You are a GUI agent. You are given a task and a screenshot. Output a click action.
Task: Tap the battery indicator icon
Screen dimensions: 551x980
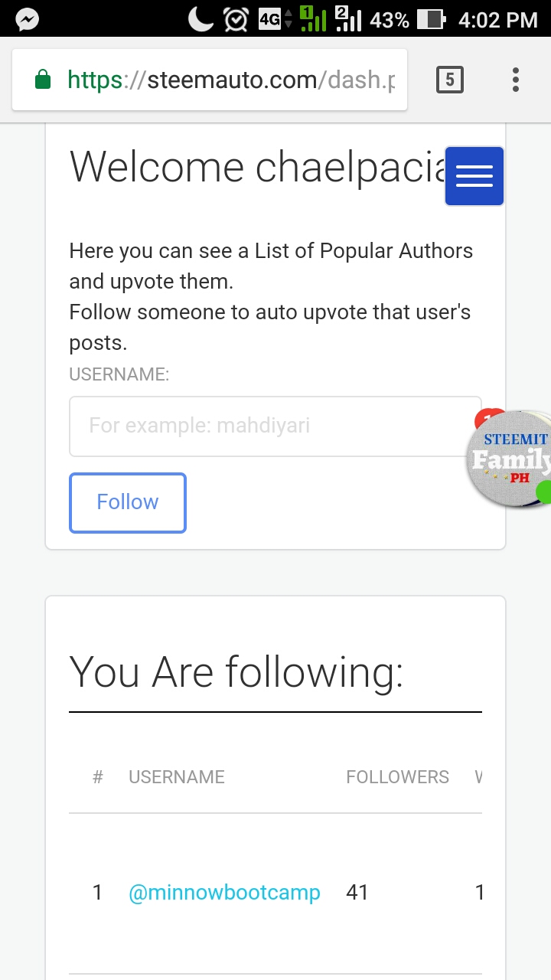(x=432, y=19)
